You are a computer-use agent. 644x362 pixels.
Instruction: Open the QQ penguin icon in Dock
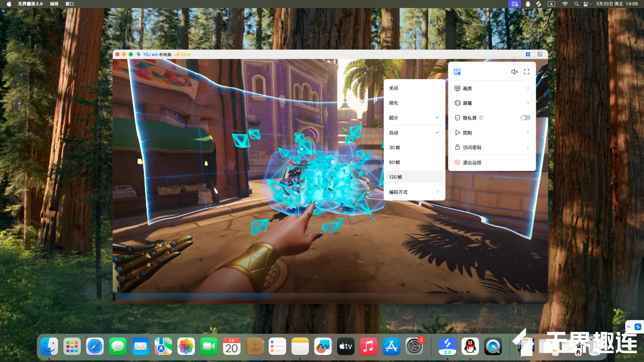pyautogui.click(x=470, y=346)
